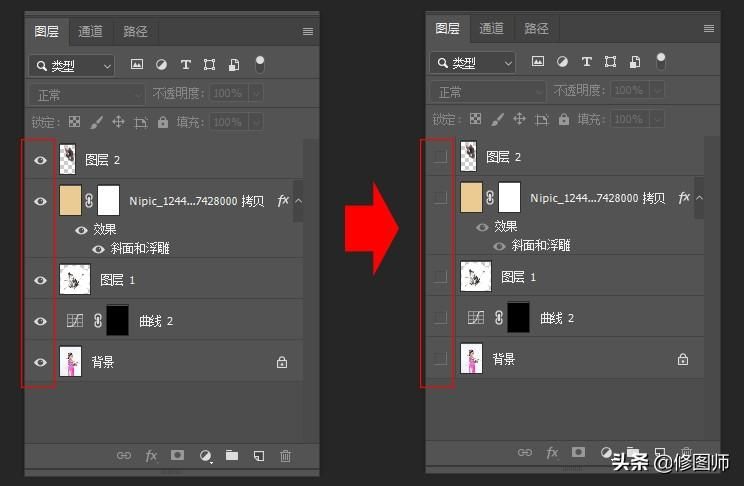Open 不透明度 dropdown arrow in left panel
Screen dimensions: 744x486
256,93
